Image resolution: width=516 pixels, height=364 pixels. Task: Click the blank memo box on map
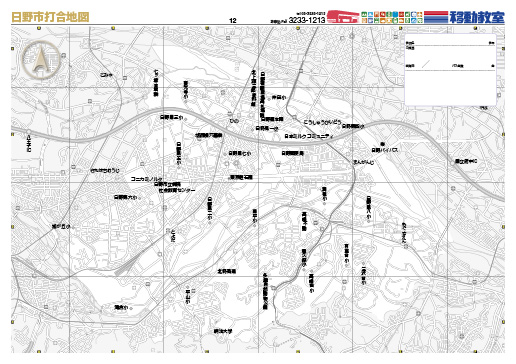click(450, 69)
